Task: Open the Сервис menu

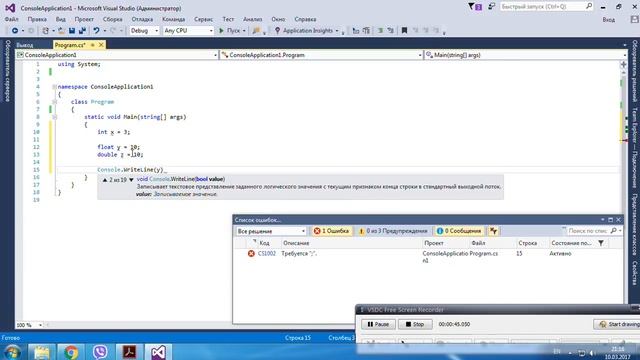Action: point(203,19)
